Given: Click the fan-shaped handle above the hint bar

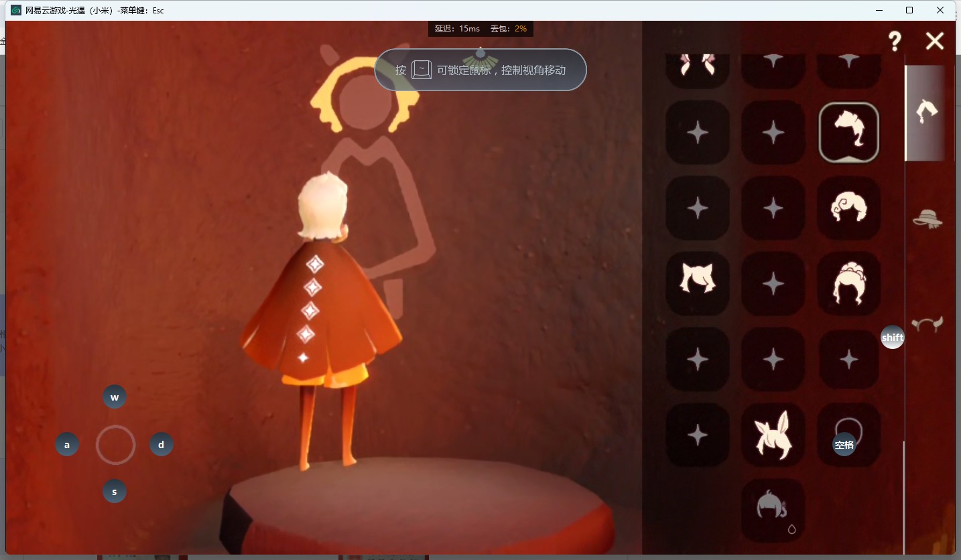Looking at the screenshot, I should (x=480, y=59).
